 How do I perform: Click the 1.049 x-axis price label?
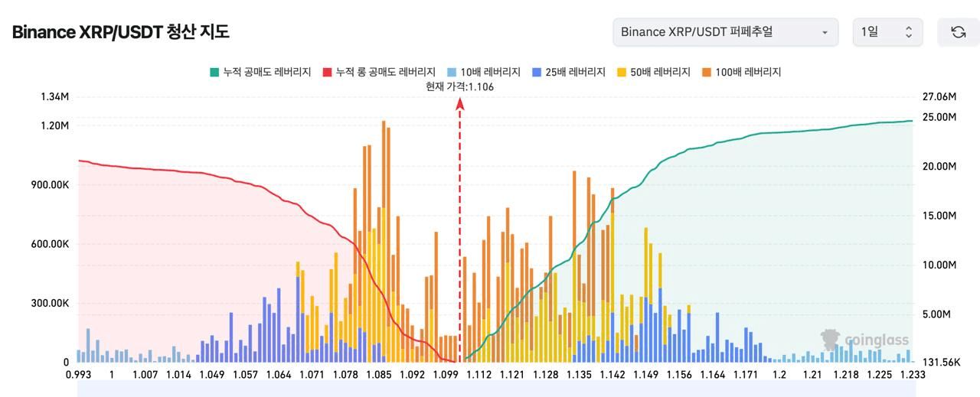click(x=212, y=375)
